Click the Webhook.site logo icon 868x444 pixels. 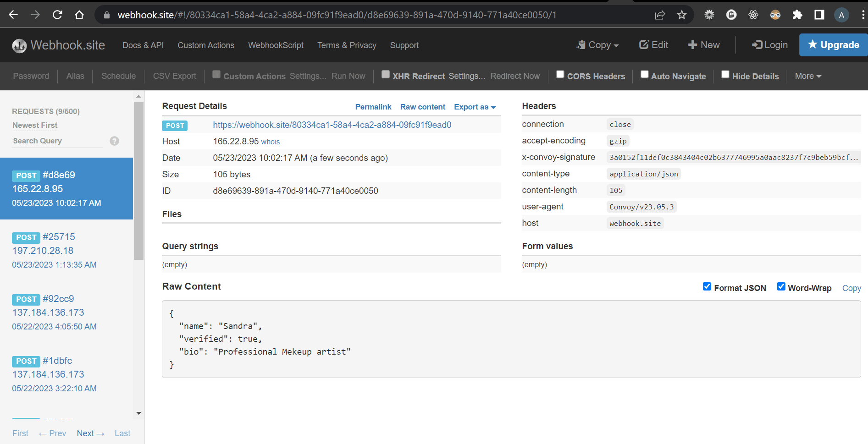tap(18, 45)
